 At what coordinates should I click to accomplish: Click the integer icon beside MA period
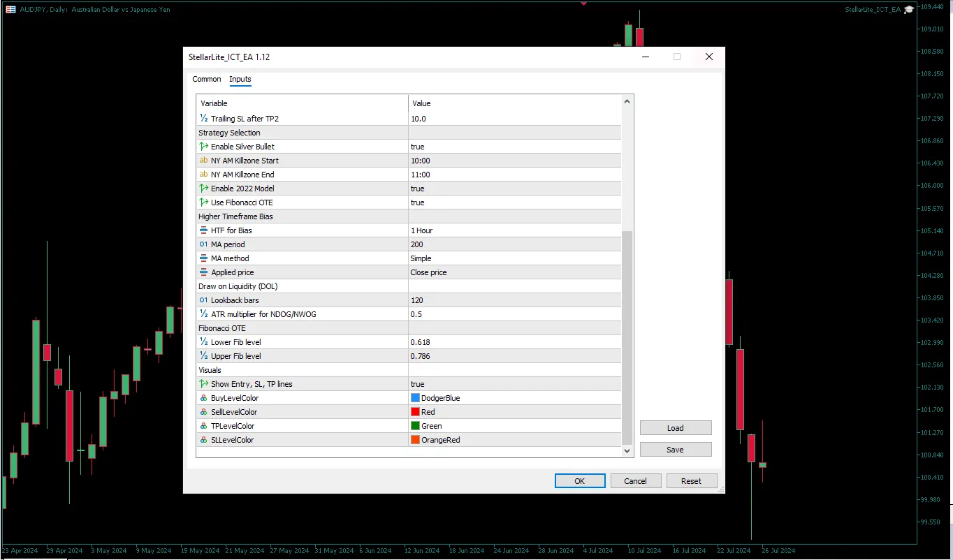pyautogui.click(x=204, y=244)
